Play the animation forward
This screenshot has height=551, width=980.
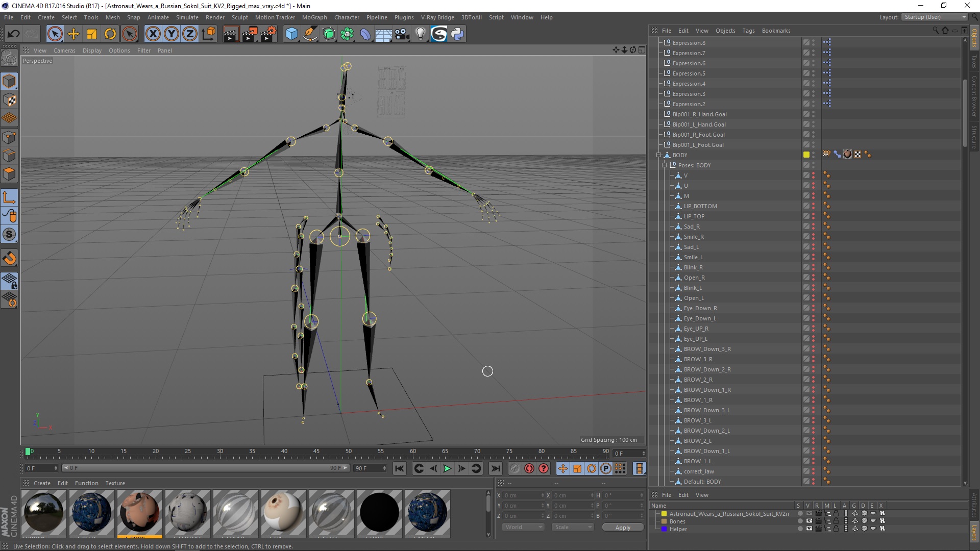(x=447, y=468)
